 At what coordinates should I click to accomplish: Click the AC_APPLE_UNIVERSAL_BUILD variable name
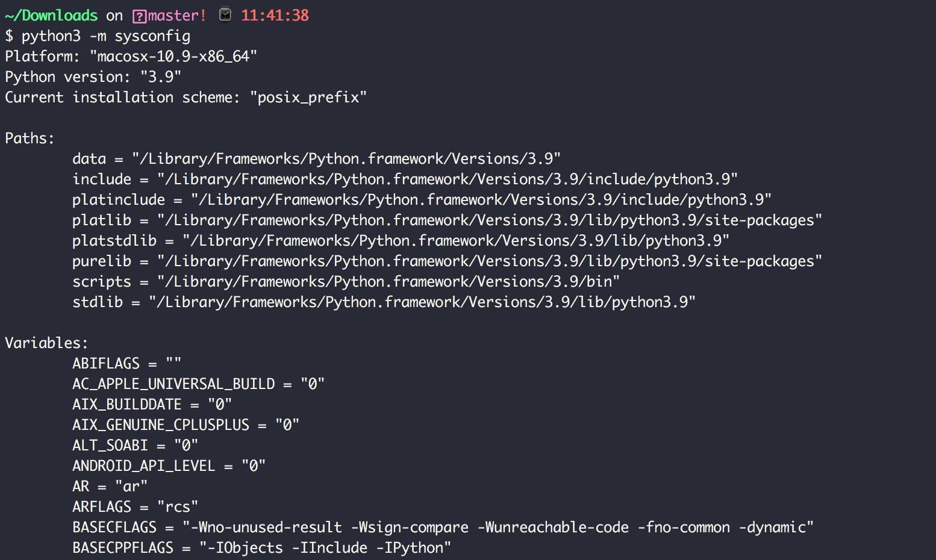point(173,384)
